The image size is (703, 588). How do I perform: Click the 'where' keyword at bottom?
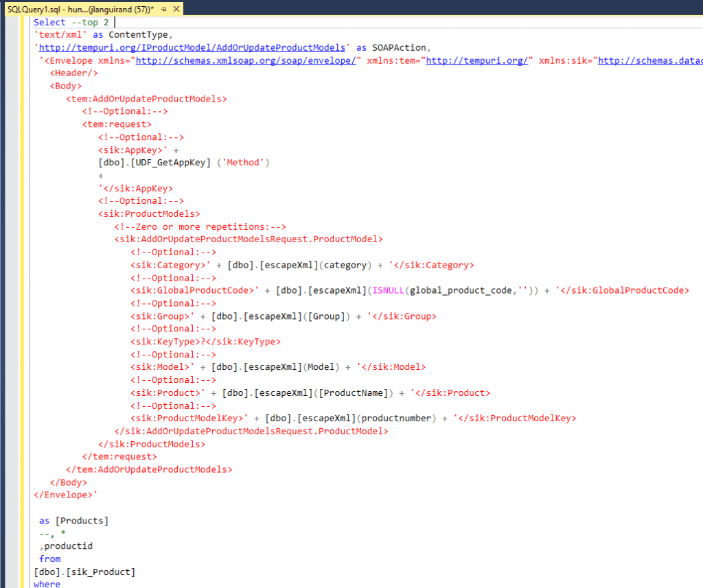point(47,584)
